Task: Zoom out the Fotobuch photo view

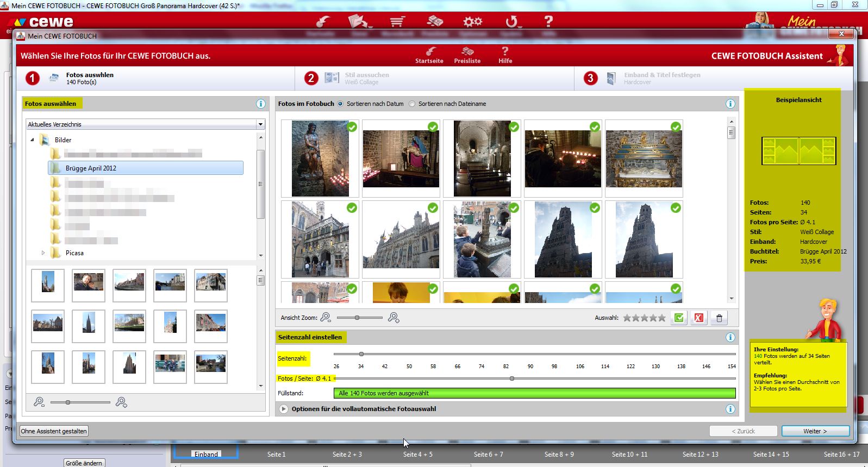Action: tap(326, 318)
